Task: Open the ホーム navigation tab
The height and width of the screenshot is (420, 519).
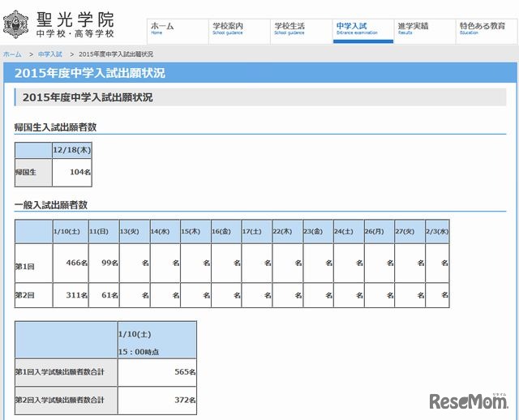Action: (178, 31)
